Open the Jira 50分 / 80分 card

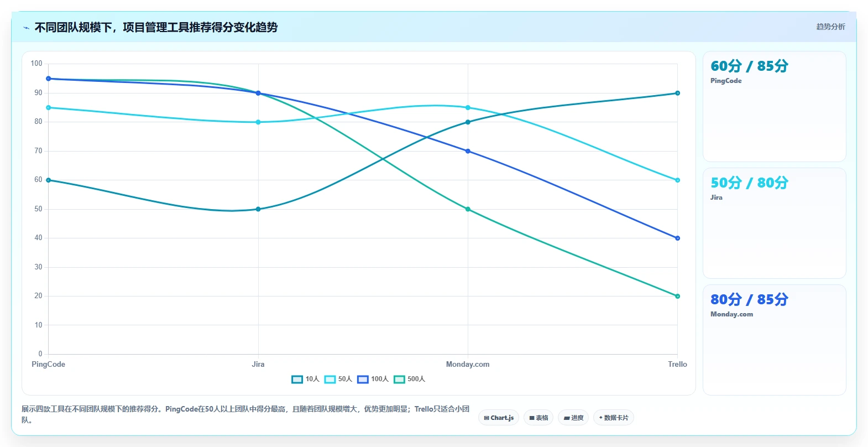tap(774, 224)
